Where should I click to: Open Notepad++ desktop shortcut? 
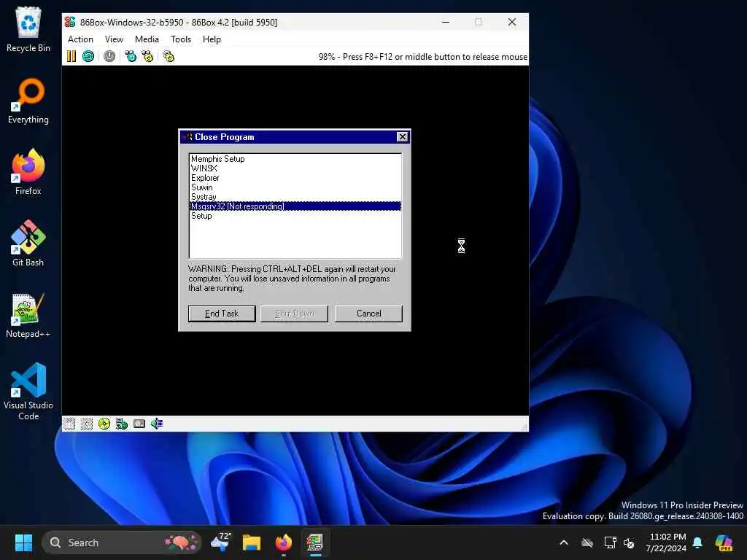click(28, 315)
